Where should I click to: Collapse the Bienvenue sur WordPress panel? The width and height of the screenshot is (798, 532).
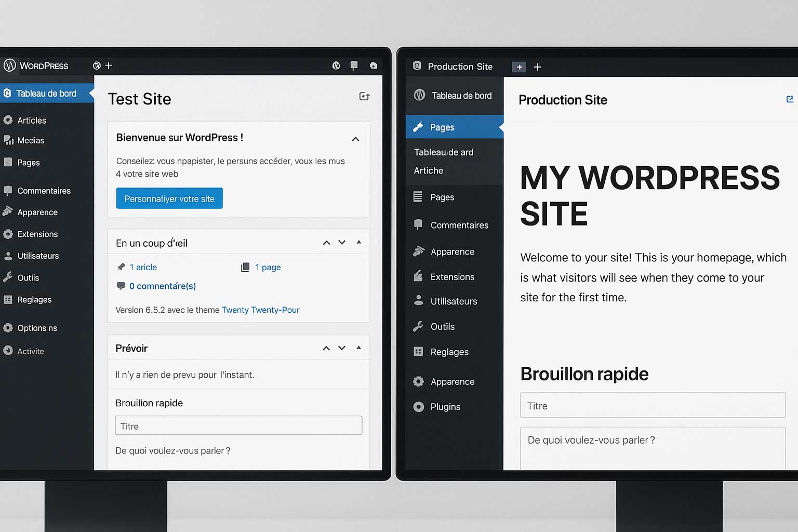point(356,139)
